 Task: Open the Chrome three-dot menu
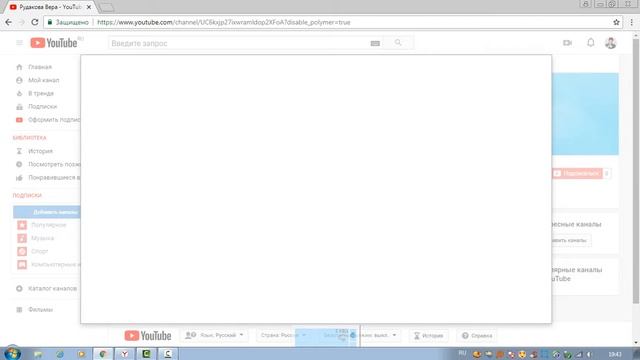[x=632, y=22]
